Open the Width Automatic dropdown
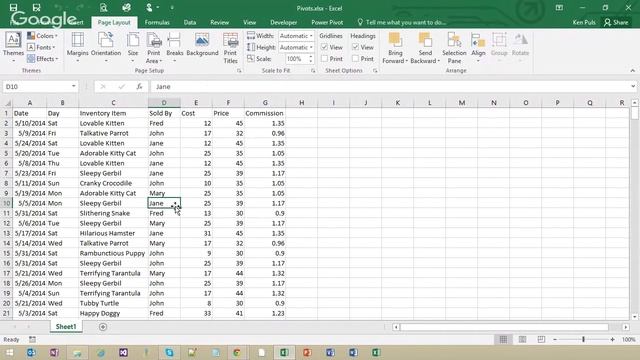640x360 pixels. point(311,36)
